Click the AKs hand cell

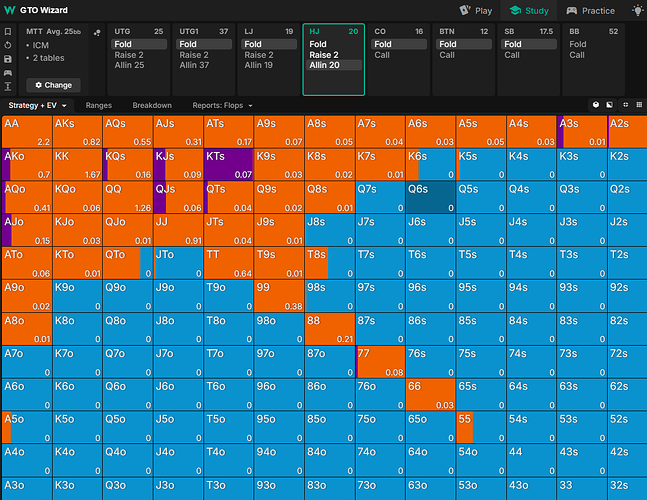78,132
